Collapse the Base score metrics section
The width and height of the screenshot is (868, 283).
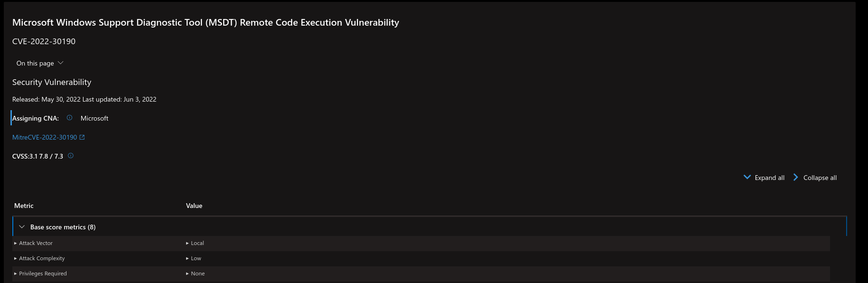click(x=22, y=226)
